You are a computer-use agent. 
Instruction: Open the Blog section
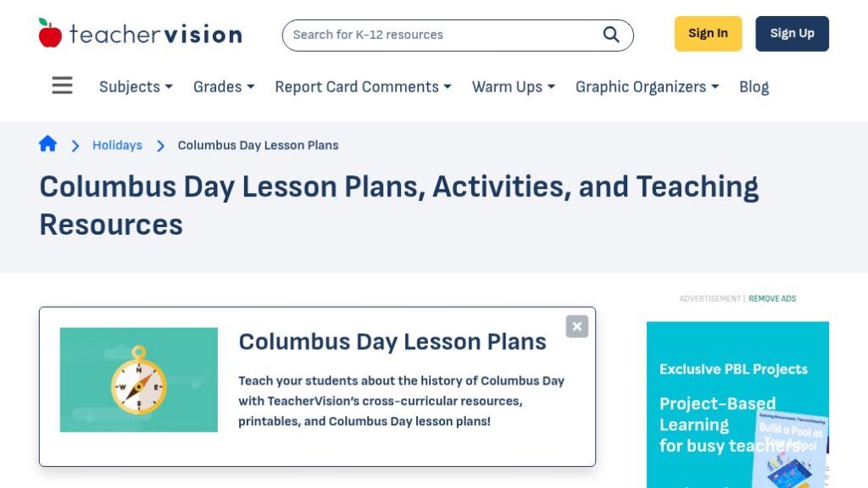coord(754,86)
